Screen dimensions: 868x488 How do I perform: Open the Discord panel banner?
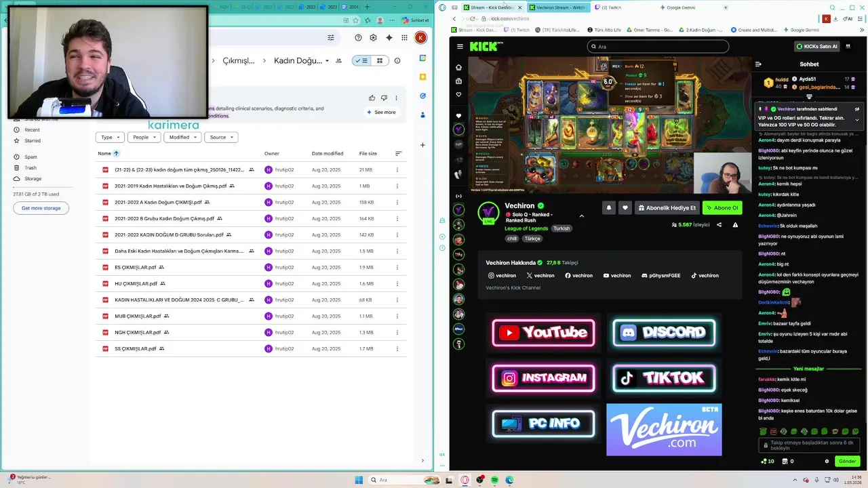[x=664, y=333]
